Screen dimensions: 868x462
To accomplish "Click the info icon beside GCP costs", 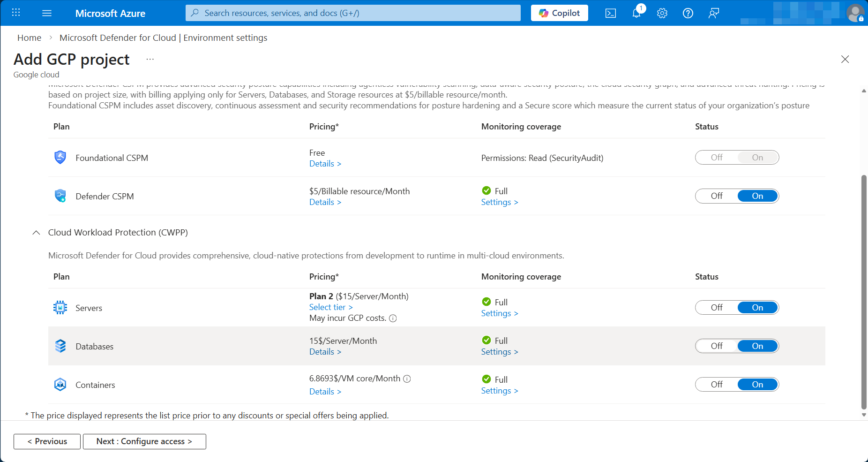I will click(393, 318).
